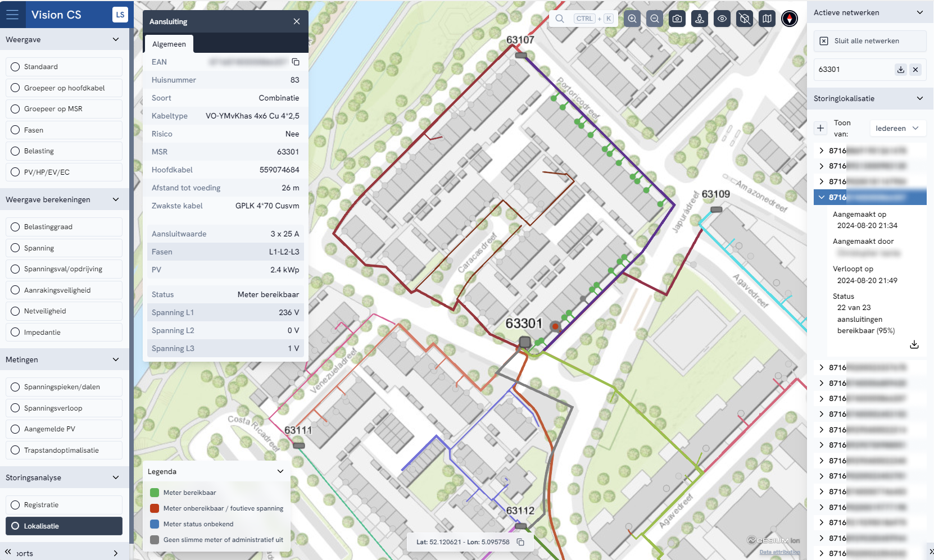Click Sluit alle netwerken button
The width and height of the screenshot is (934, 560).
pyautogui.click(x=869, y=41)
